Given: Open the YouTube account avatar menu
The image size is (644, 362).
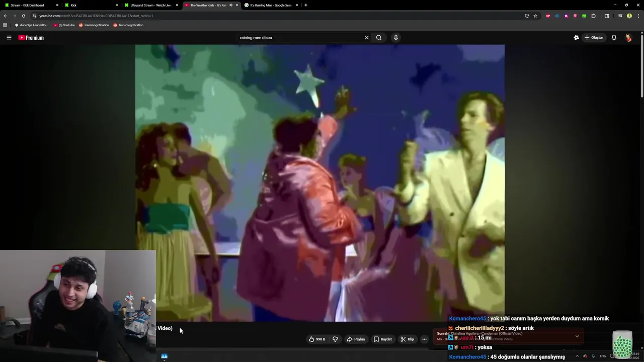Looking at the screenshot, I should coord(628,38).
